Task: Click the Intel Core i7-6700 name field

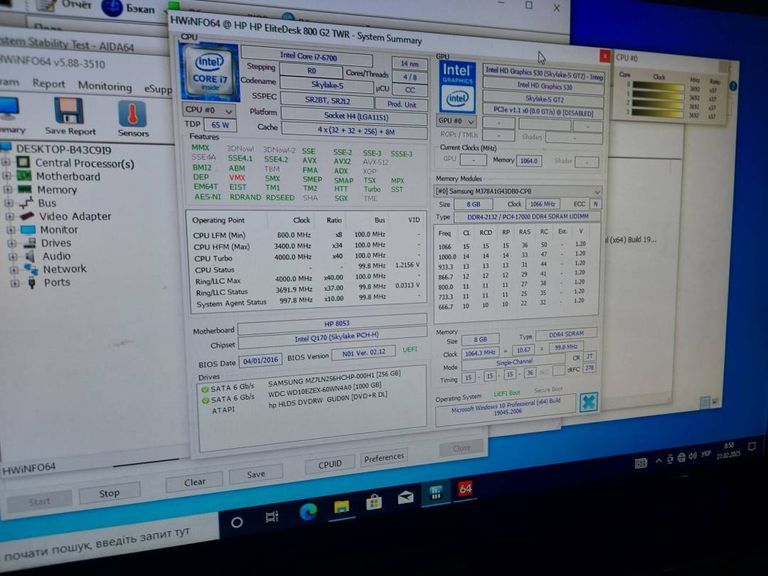Action: (x=307, y=57)
